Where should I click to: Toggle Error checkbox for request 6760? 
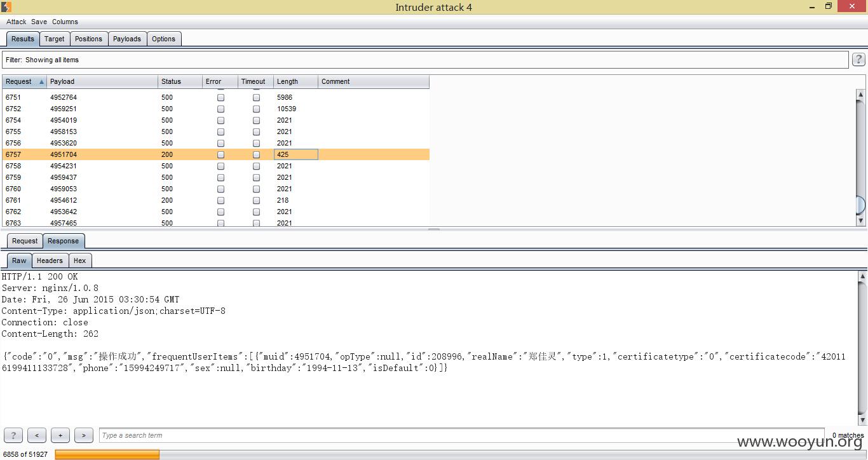tap(220, 189)
